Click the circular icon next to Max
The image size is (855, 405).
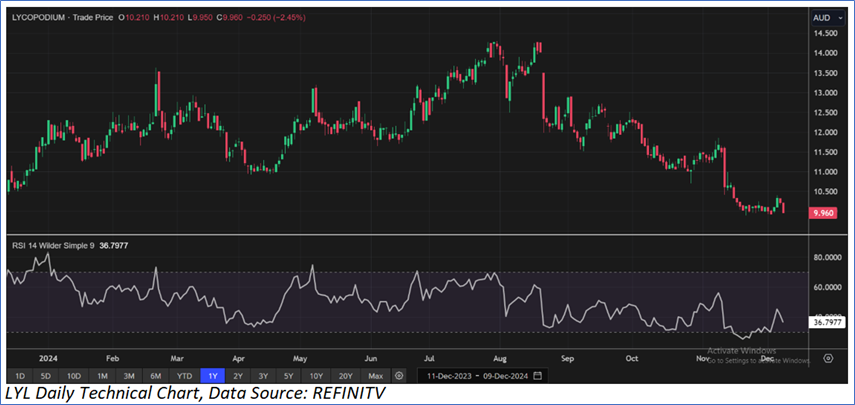pyautogui.click(x=399, y=375)
